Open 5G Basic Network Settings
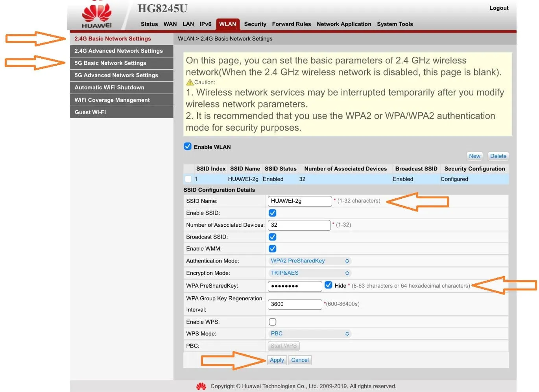The image size is (539, 392). coord(122,63)
